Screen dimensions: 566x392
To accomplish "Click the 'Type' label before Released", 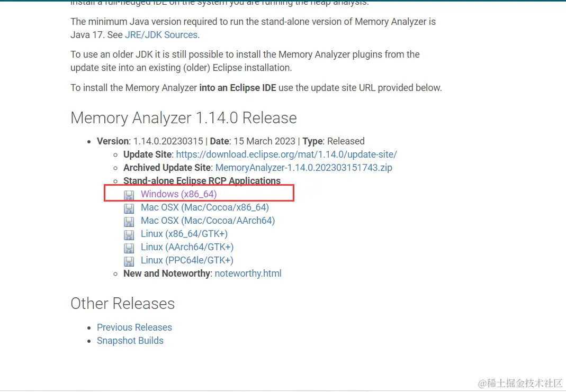I will click(312, 141).
